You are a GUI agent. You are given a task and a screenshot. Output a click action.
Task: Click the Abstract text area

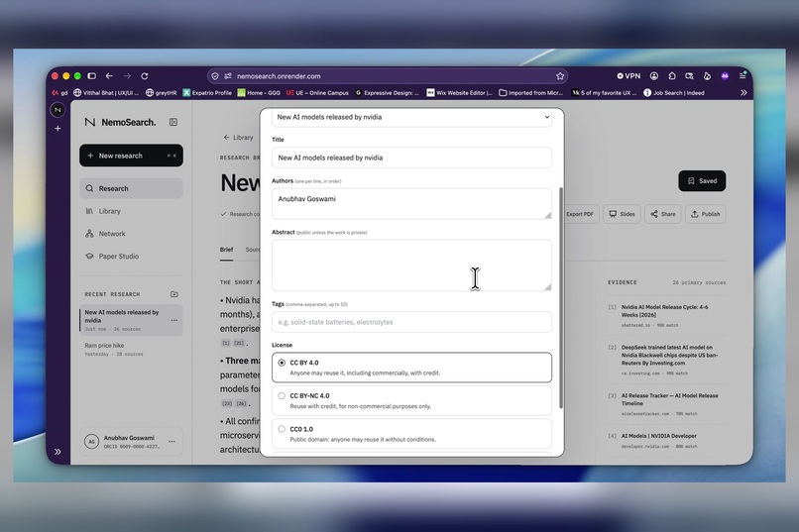411,266
